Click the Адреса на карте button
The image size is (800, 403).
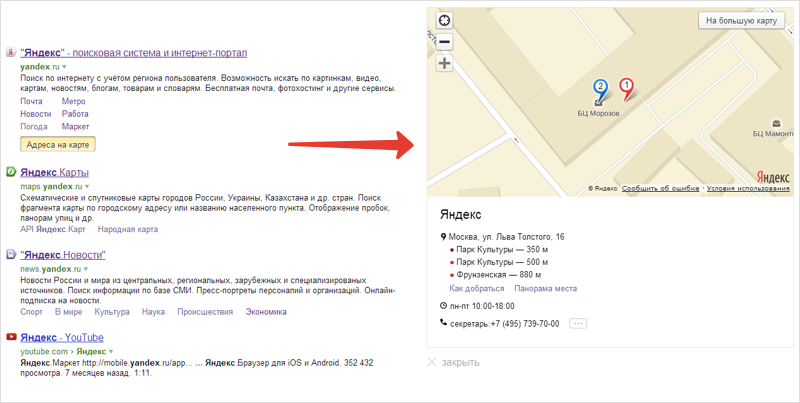[58, 145]
